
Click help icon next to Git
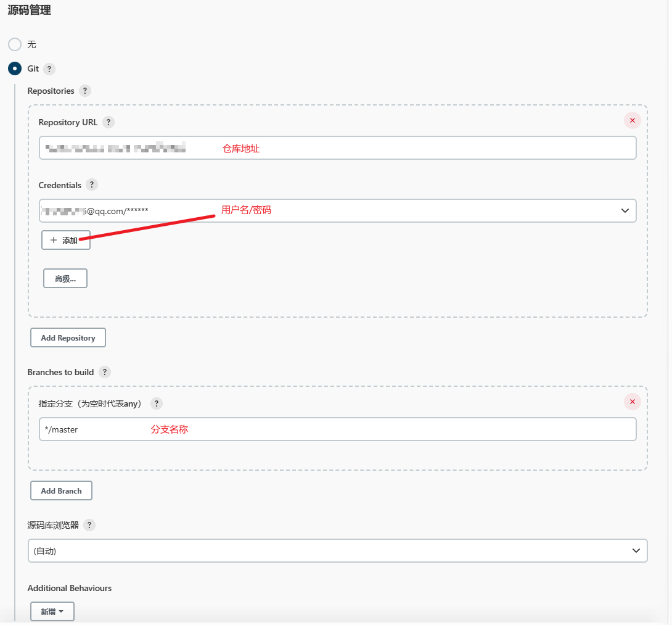[x=49, y=69]
